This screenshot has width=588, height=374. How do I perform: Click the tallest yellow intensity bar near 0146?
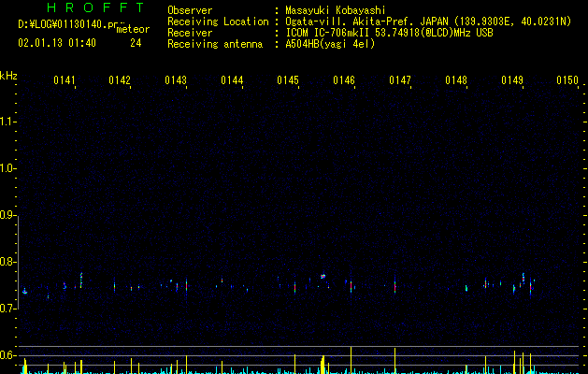[351, 359]
